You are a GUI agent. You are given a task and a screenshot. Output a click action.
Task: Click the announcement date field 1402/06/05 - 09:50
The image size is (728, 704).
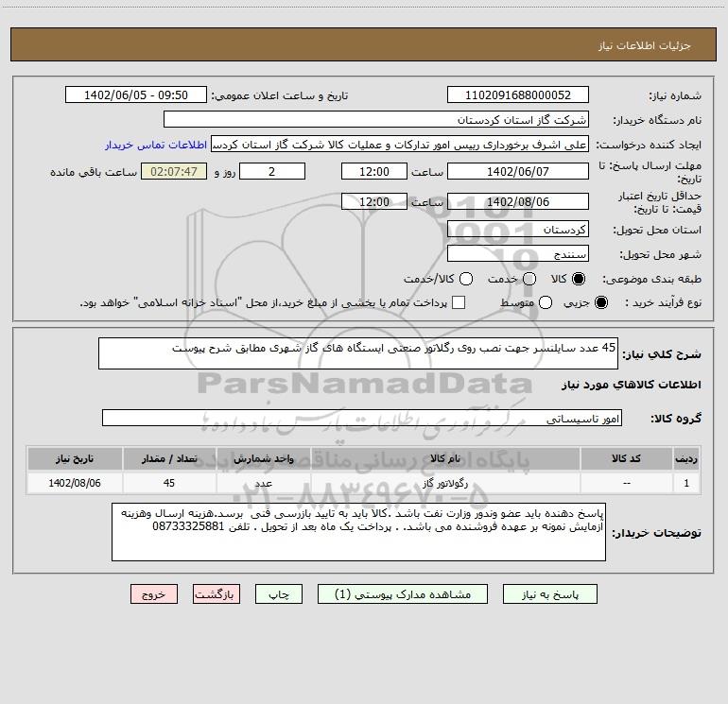136,94
